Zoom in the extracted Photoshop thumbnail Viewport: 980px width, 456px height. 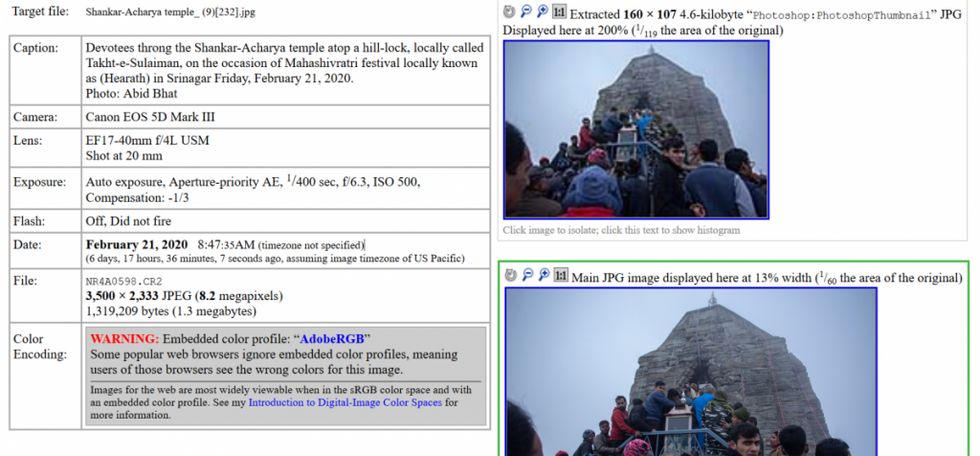(x=543, y=11)
